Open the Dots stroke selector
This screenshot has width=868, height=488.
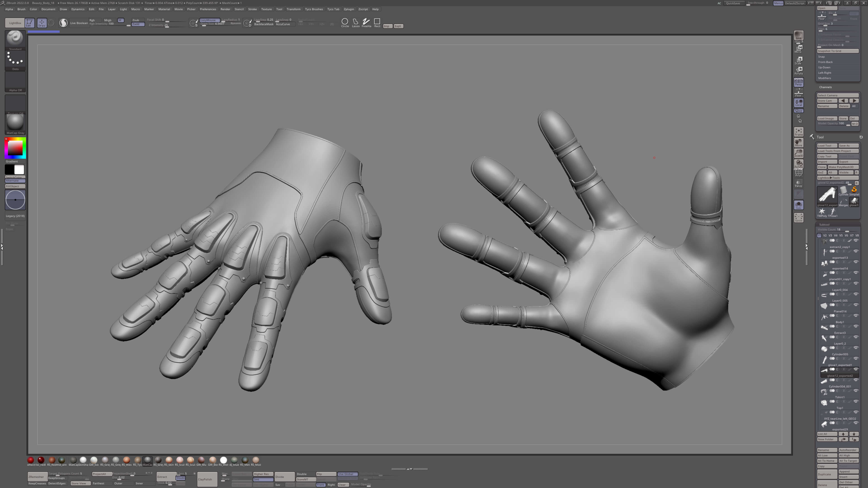coord(15,61)
